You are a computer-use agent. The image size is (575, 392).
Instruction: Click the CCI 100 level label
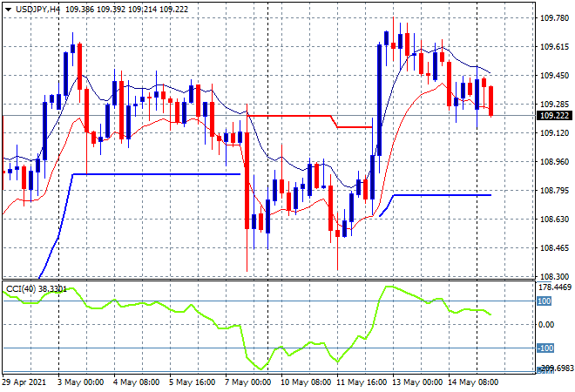[x=545, y=301]
